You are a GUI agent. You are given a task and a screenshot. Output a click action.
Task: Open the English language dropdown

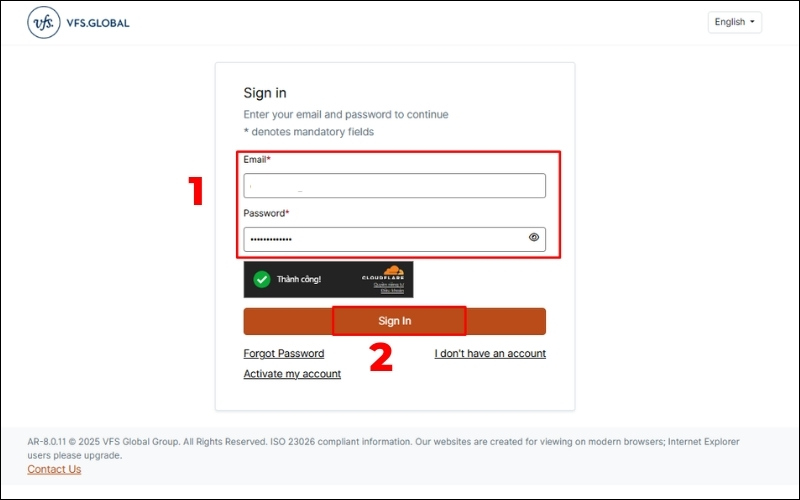click(735, 22)
